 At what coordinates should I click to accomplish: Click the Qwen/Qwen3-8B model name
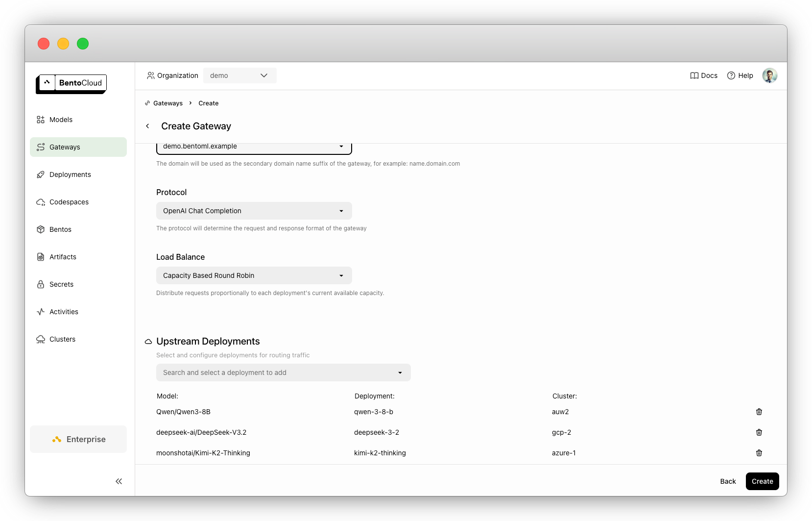pos(183,412)
